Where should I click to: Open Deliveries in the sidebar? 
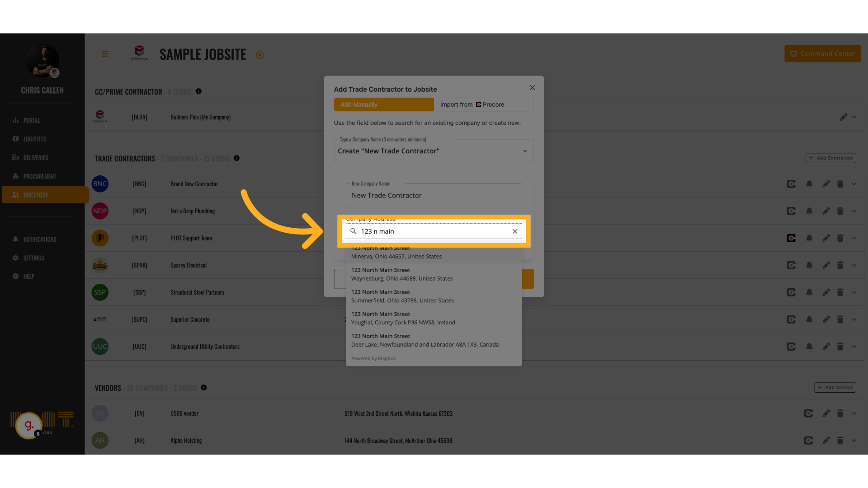pyautogui.click(x=35, y=158)
